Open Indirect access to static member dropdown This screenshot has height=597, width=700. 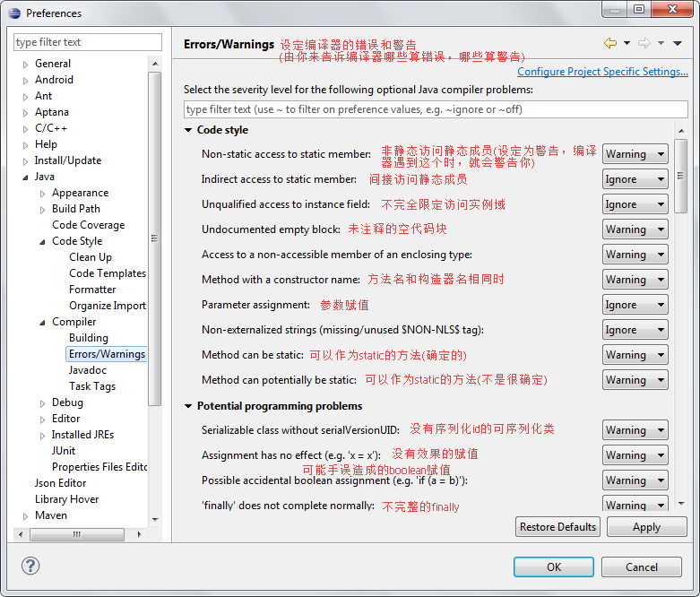click(x=635, y=179)
